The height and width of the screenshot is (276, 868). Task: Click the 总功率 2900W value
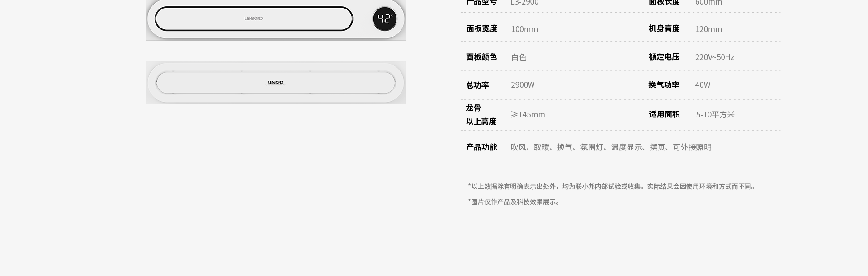(523, 85)
